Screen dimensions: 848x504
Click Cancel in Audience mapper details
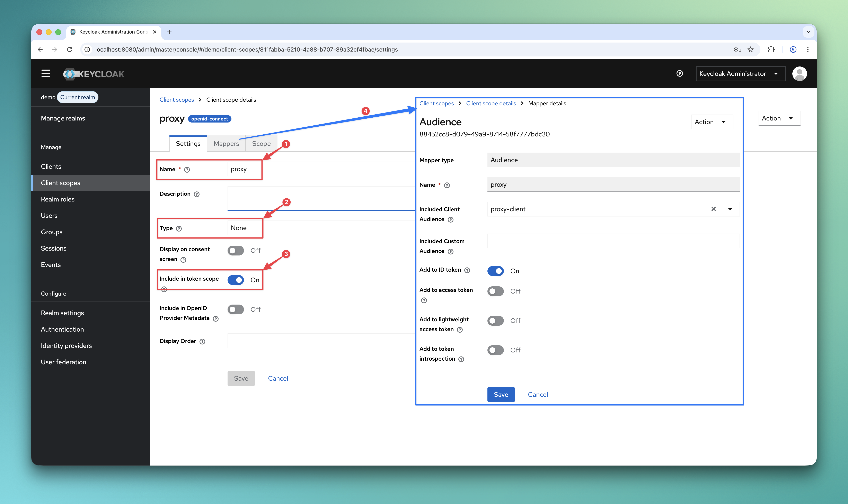coord(538,395)
